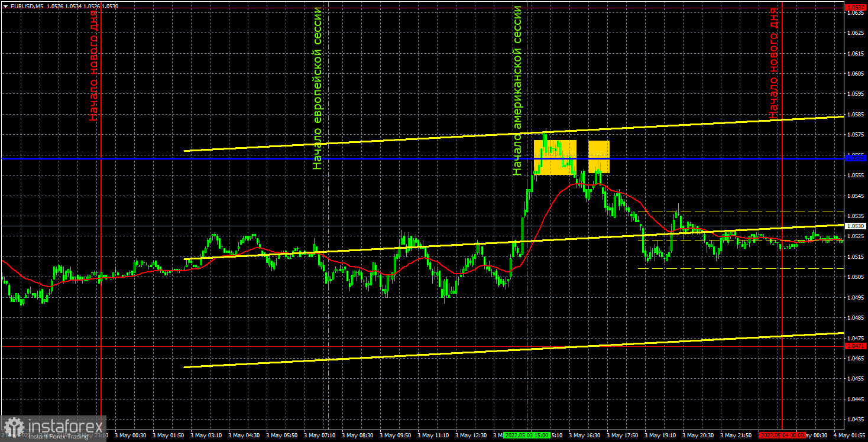Select the green 'Начало американской сессии' label
868x442 pixels.
tap(517, 90)
